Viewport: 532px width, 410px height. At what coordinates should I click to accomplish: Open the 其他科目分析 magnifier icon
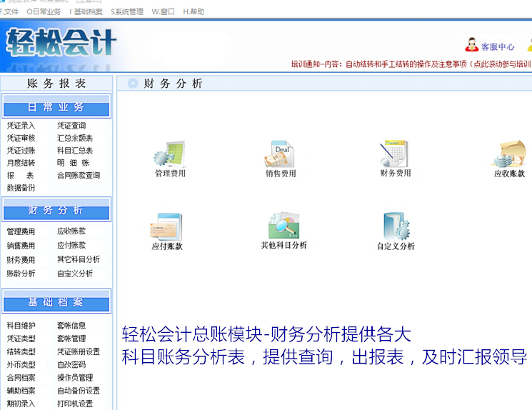click(x=284, y=226)
